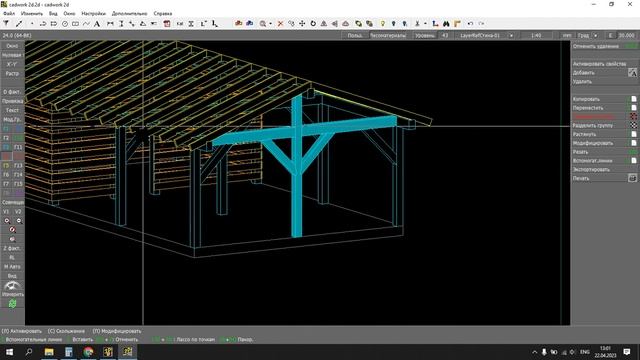640x360 pixels.
Task: Click the red X delete icon
Action: pos(280,24)
